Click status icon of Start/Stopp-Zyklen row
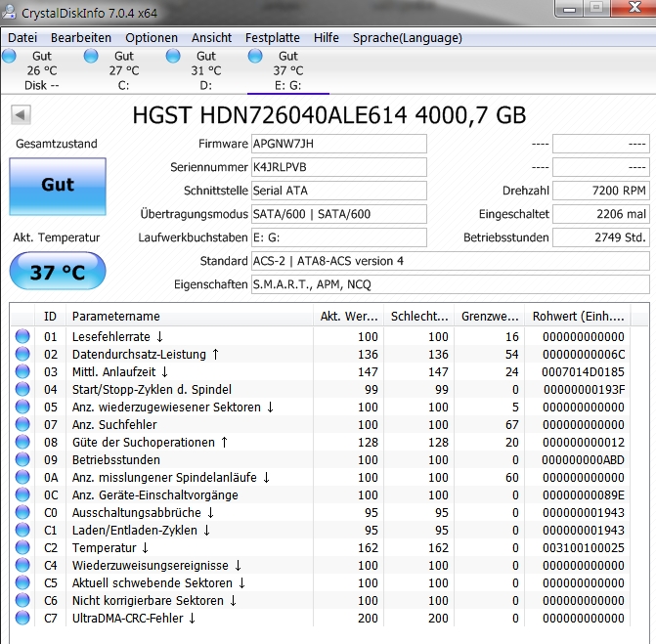The height and width of the screenshot is (644, 656). pos(22,389)
